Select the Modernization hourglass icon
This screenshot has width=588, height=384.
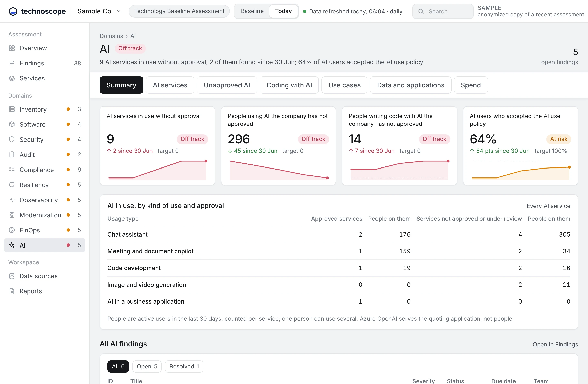point(12,215)
